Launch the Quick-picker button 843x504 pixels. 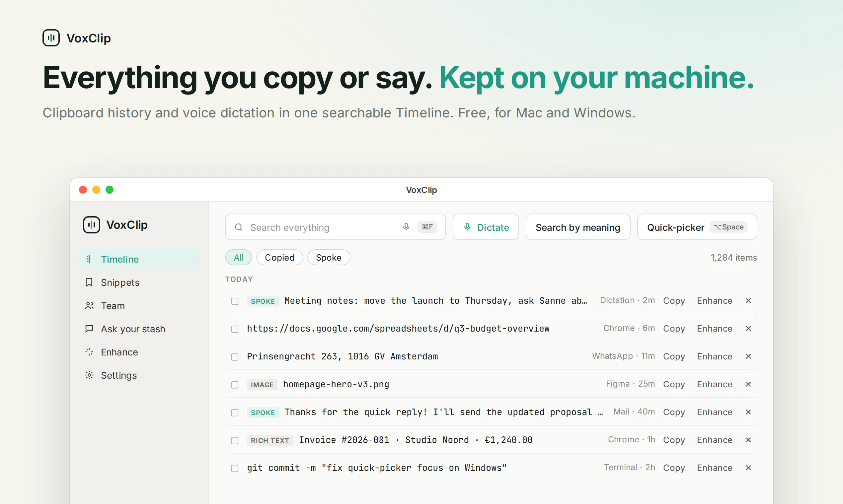coord(697,227)
